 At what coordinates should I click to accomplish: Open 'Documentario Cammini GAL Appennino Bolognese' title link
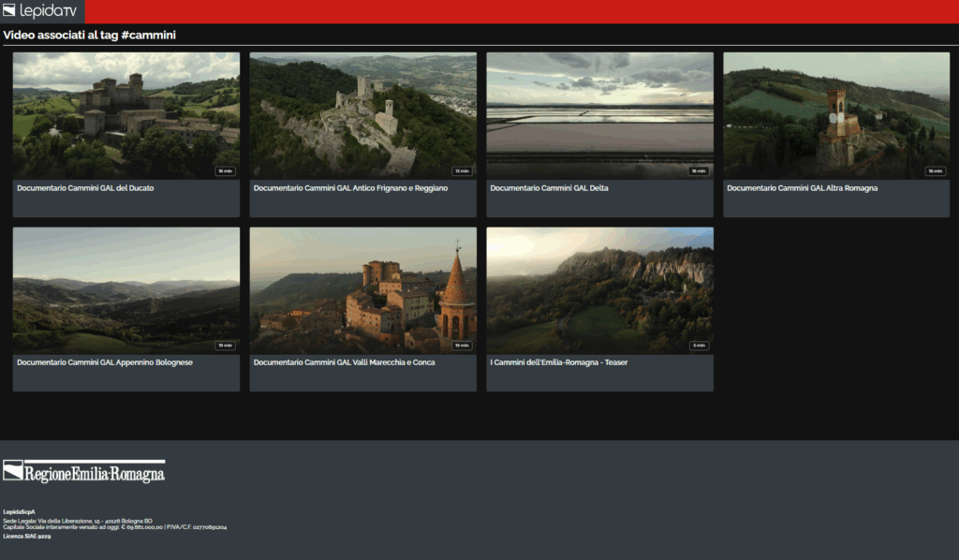[x=105, y=362]
